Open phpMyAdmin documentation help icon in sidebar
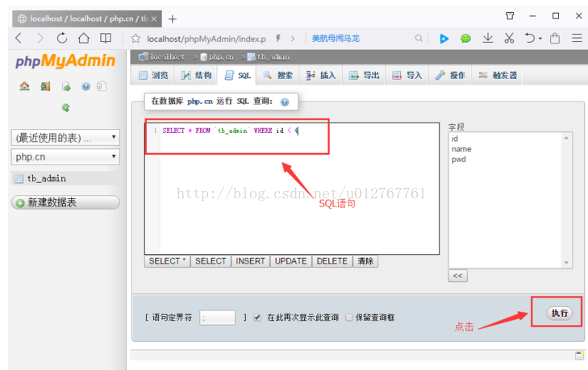588x370 pixels. pyautogui.click(x=85, y=86)
